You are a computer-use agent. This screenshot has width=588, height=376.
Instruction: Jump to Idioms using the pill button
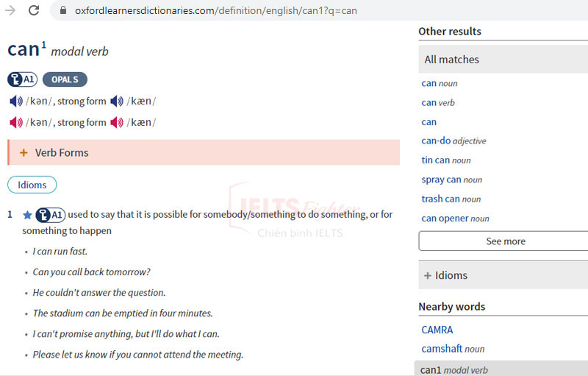(32, 185)
